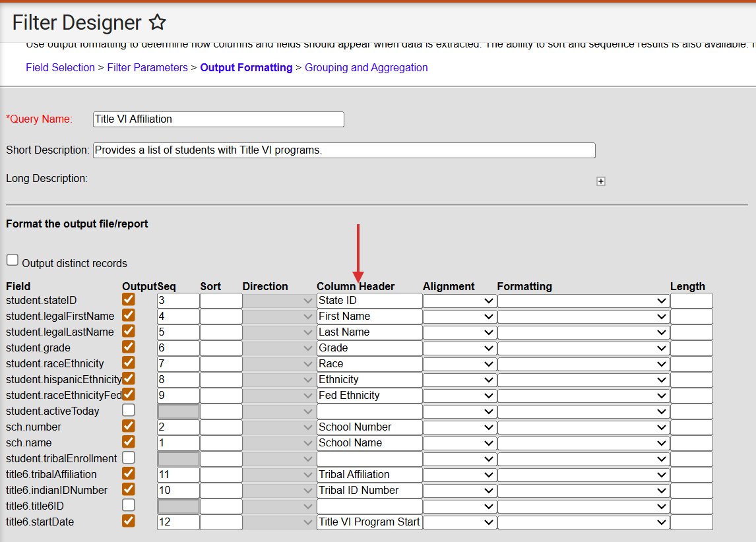Edit Seq value 12 for title6.startDate
Viewport: 756px width, 542px height.
(x=178, y=522)
